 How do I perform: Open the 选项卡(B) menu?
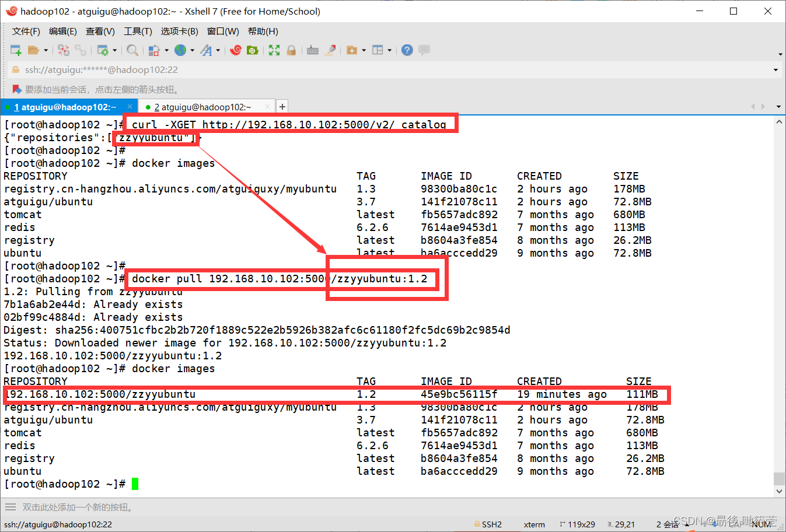point(180,31)
